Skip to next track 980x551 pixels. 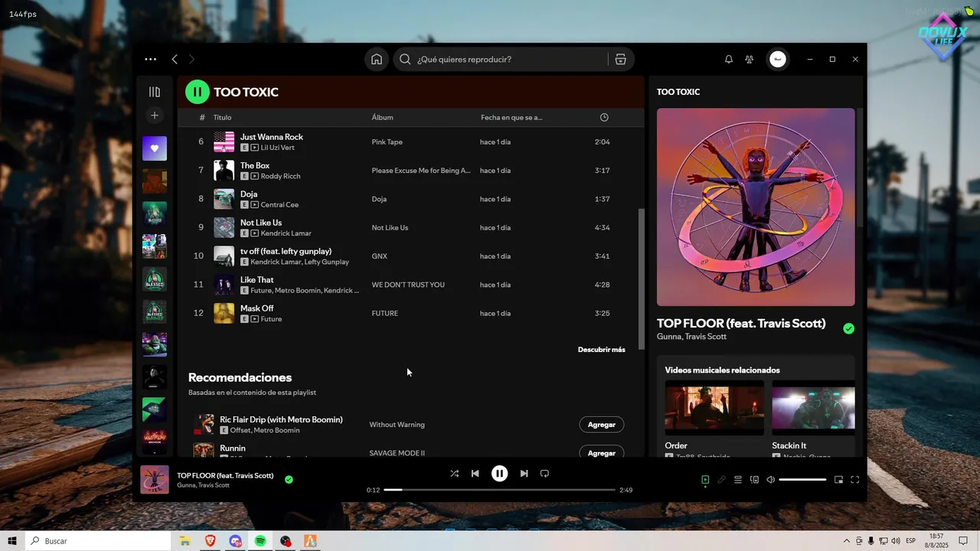(x=524, y=474)
